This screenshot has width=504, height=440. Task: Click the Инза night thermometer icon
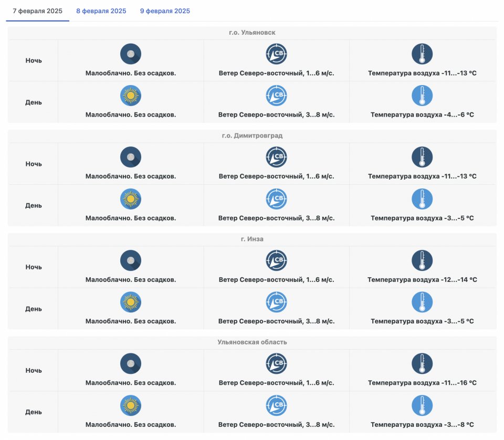point(422,260)
